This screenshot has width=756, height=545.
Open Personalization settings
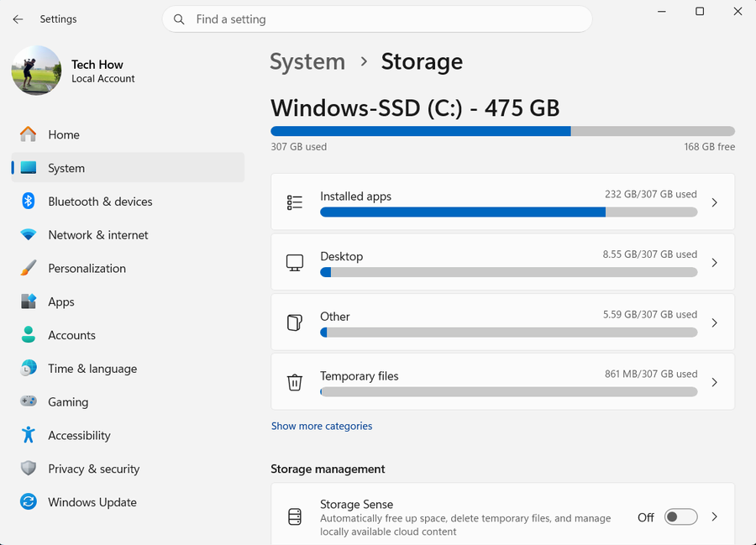128,269
